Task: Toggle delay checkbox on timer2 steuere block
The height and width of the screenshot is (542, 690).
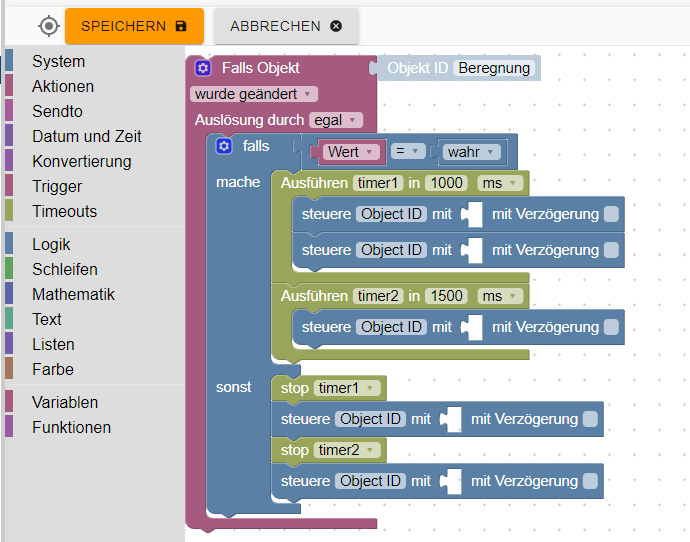Action: pos(611,327)
